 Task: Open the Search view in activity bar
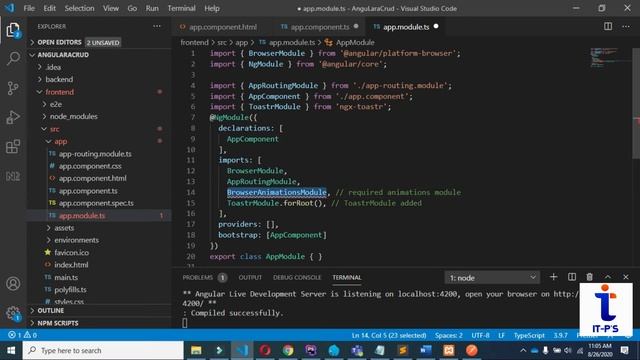pyautogui.click(x=13, y=59)
